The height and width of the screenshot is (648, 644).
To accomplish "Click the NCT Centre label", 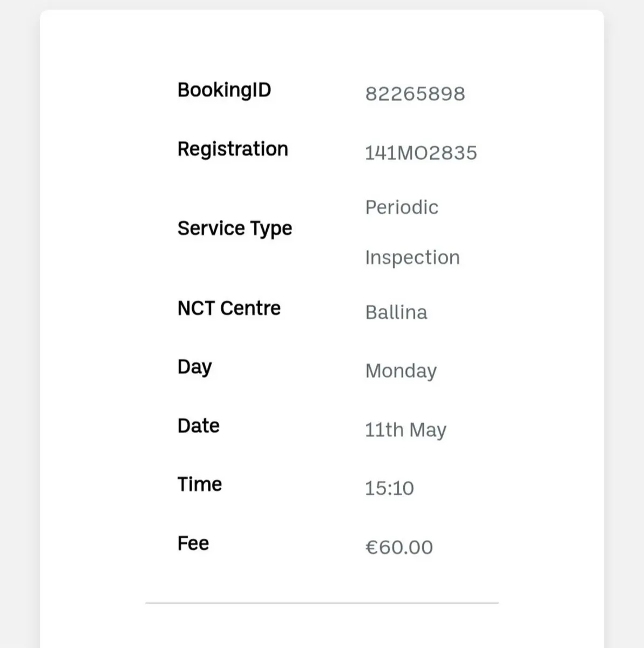I will point(229,308).
